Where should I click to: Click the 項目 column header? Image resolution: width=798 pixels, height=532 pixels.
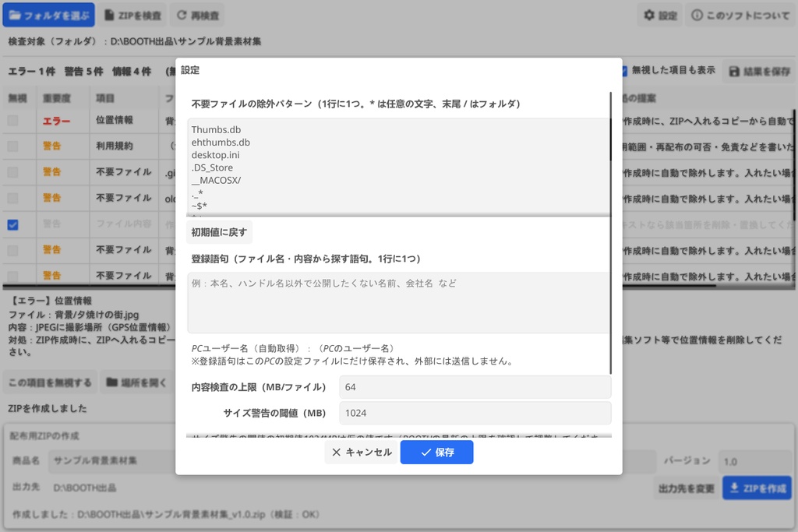tap(105, 98)
